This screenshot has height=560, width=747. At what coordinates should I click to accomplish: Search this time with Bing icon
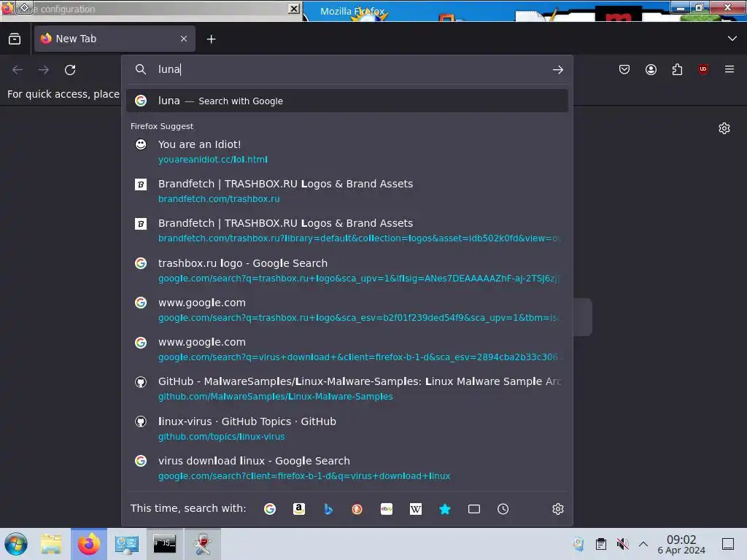(328, 509)
